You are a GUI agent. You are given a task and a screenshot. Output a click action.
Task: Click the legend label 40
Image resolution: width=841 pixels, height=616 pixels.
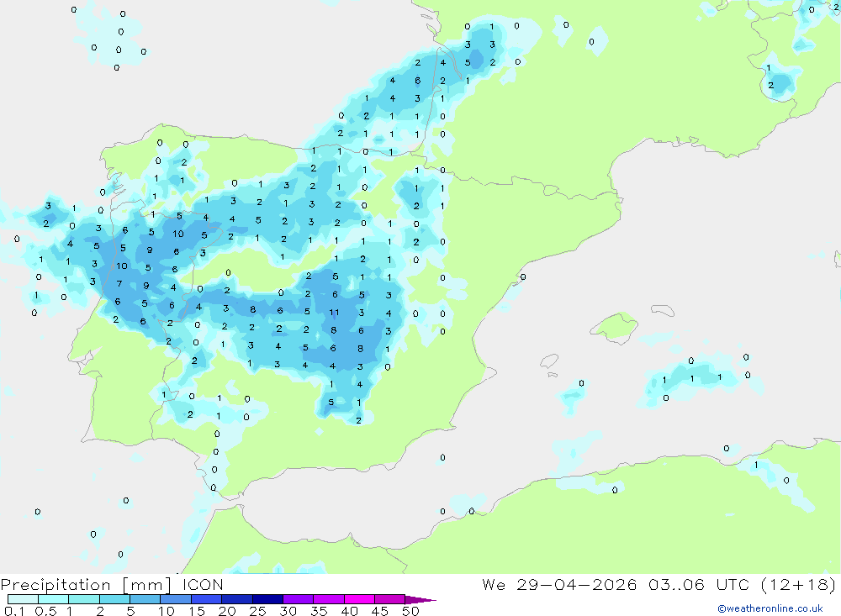[x=349, y=611]
